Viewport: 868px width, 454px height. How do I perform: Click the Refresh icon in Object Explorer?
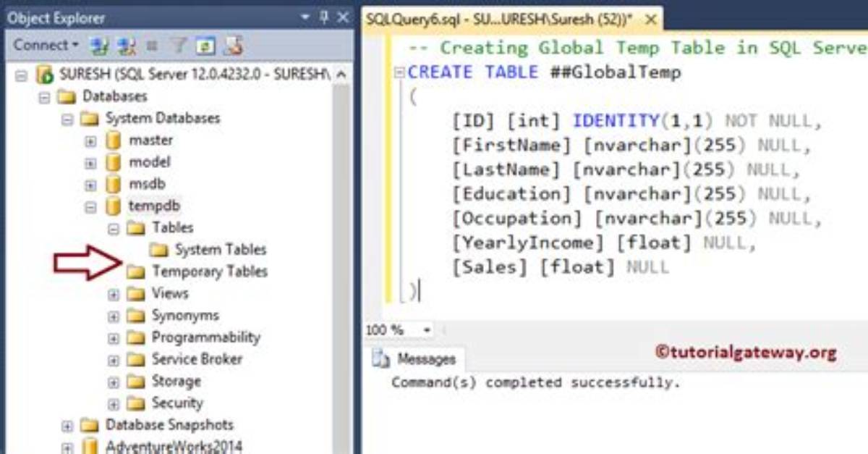[x=206, y=46]
